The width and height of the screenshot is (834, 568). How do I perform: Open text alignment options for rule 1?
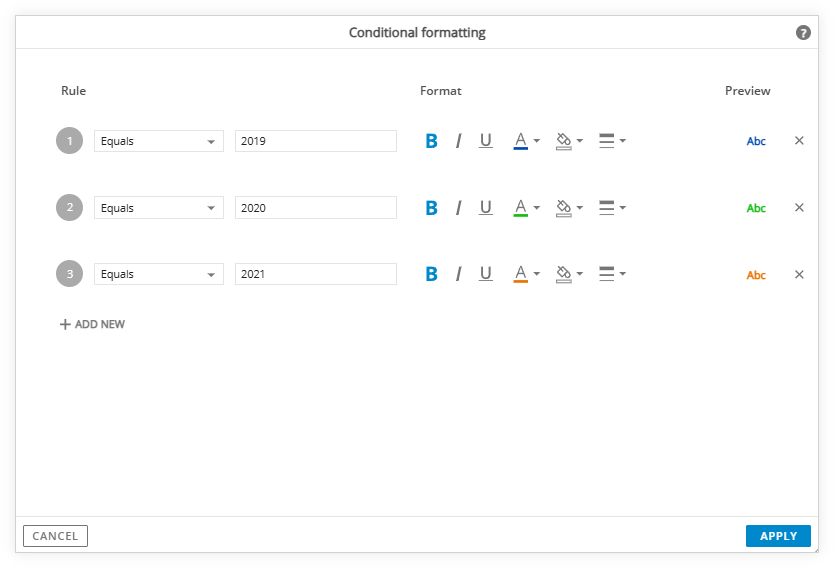612,141
